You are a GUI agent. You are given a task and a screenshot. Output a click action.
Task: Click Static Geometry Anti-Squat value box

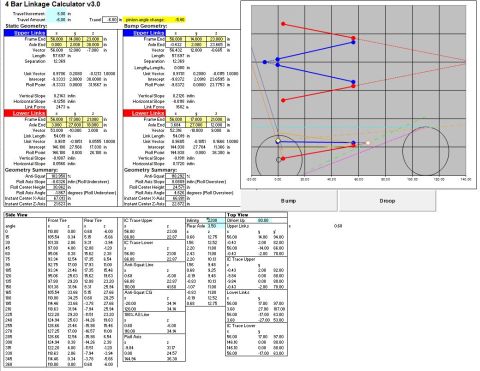point(56,176)
